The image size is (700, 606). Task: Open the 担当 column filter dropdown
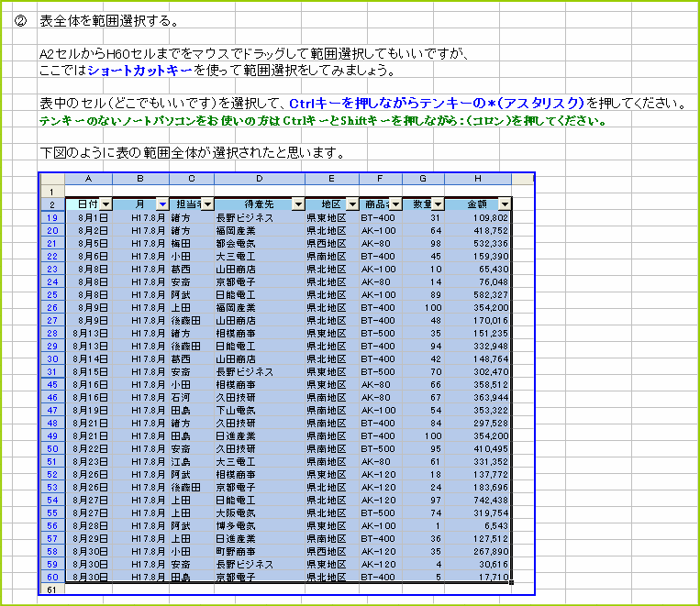pos(208,204)
